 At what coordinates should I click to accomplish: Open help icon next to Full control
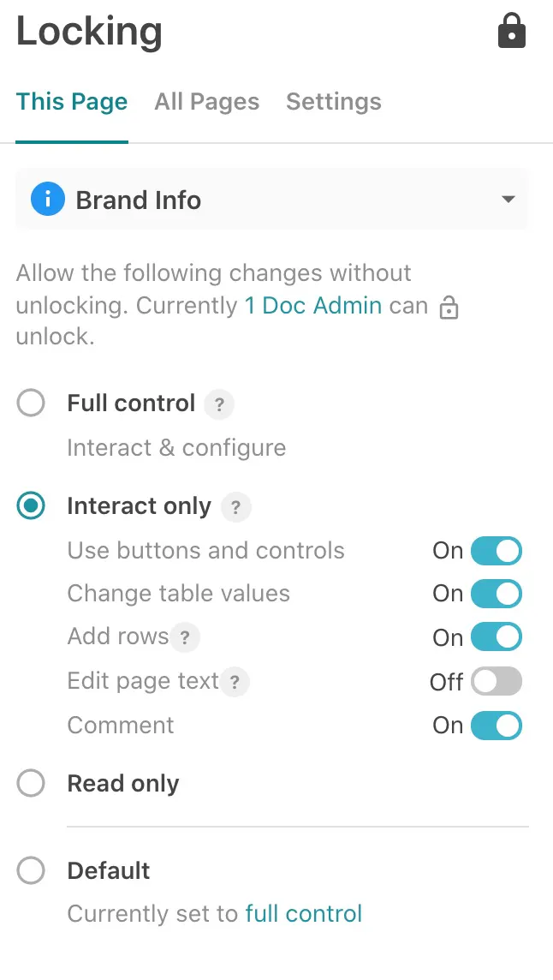pyautogui.click(x=219, y=404)
